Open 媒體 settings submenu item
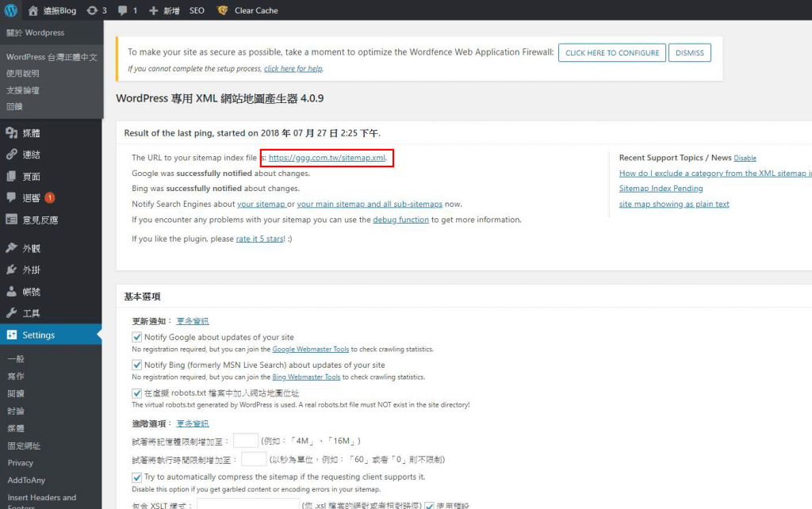 pyautogui.click(x=16, y=428)
